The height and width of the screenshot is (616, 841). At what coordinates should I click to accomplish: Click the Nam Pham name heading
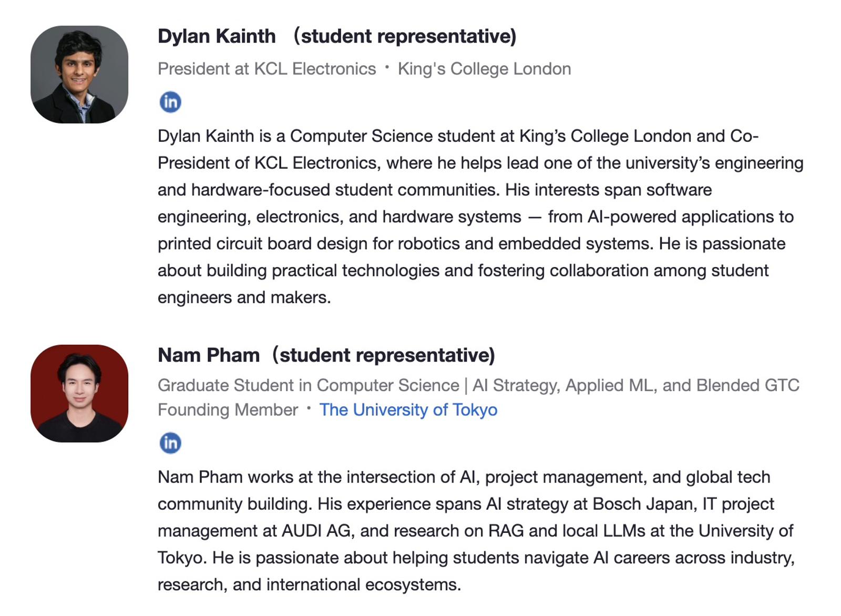click(x=209, y=355)
